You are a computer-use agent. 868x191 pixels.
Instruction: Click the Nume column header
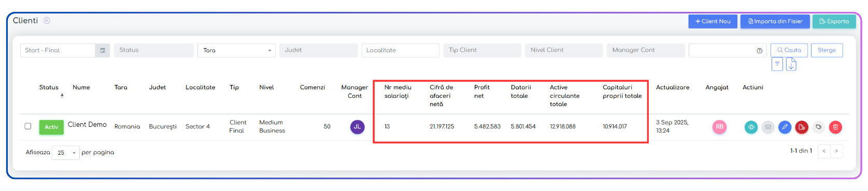81,87
